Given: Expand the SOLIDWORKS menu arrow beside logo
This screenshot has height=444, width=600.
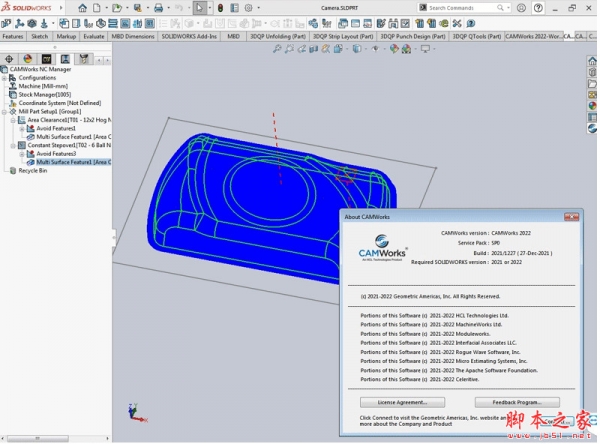Looking at the screenshot, I should pyautogui.click(x=60, y=8).
